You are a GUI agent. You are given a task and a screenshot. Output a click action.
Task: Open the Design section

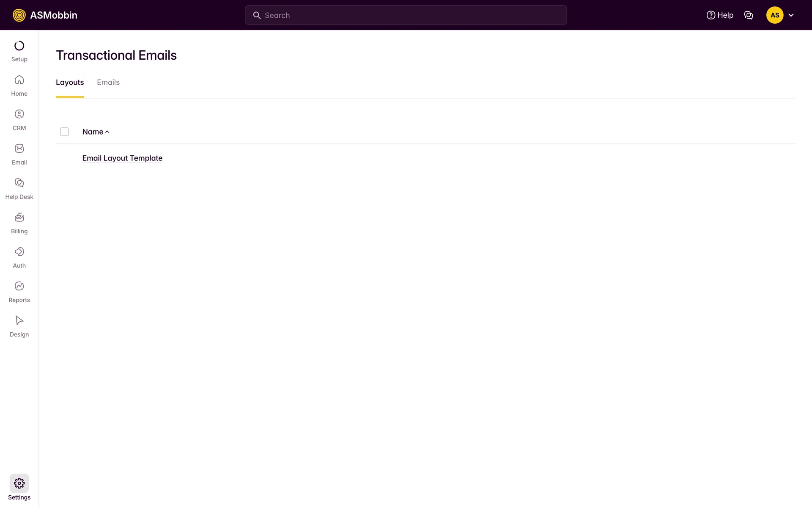(x=19, y=326)
